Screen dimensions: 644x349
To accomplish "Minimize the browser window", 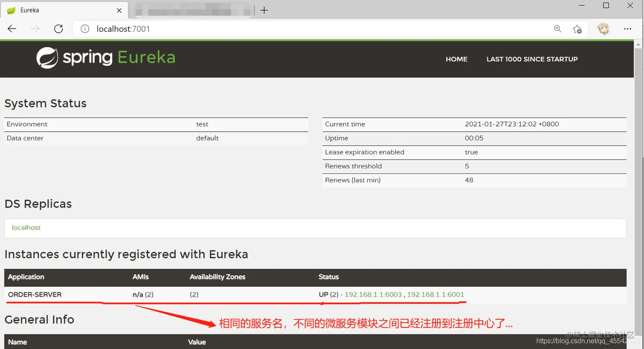I will pyautogui.click(x=582, y=5).
